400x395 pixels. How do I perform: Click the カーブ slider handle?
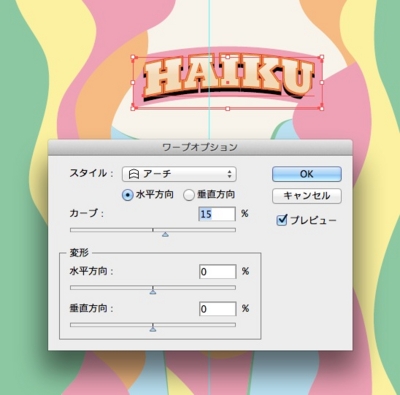pos(165,235)
